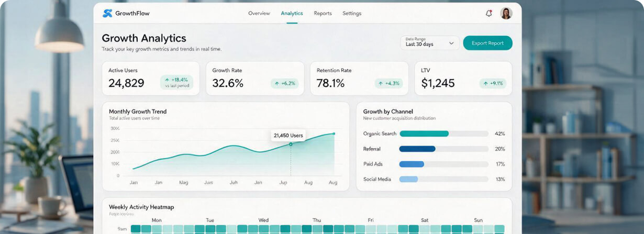The height and width of the screenshot is (234, 644).
Task: Click the Fri heatmap column header
Action: point(371,220)
